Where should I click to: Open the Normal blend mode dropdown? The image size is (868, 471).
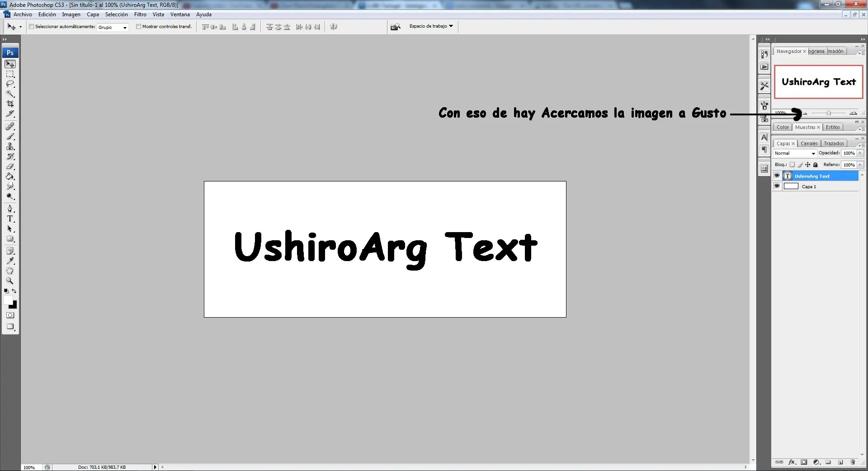[795, 153]
